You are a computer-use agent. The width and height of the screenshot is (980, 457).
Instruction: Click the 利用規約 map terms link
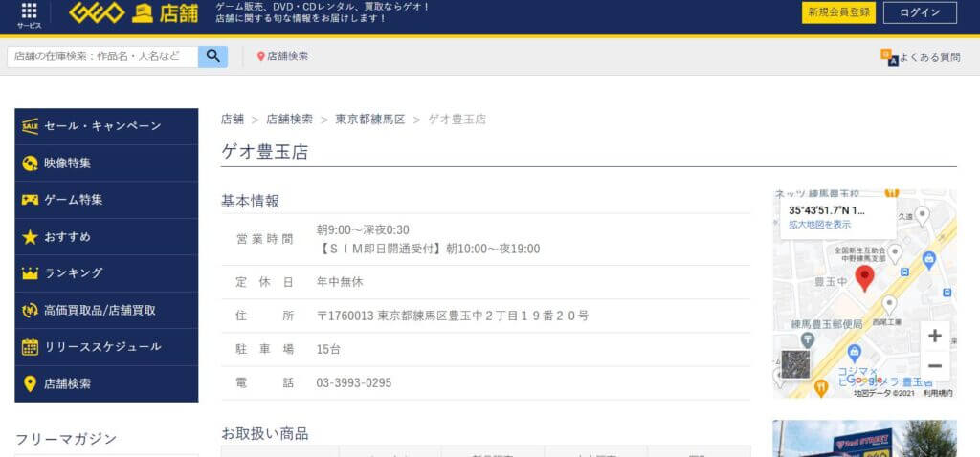(x=938, y=393)
